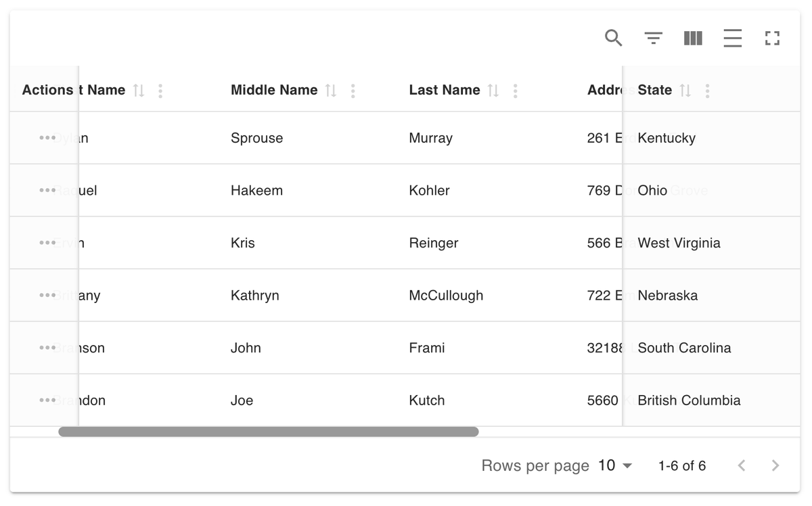
Task: Open First Name column actions menu
Action: coord(160,91)
